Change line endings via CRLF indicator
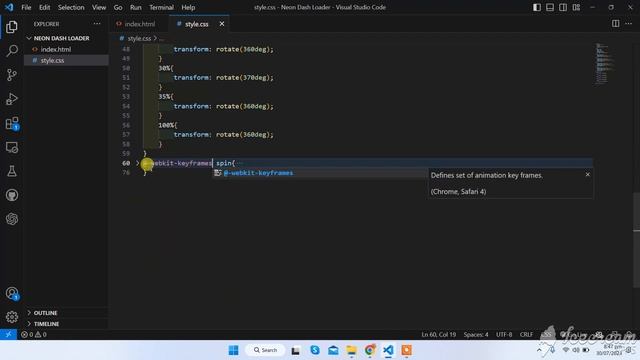The width and height of the screenshot is (640, 360). [x=526, y=334]
